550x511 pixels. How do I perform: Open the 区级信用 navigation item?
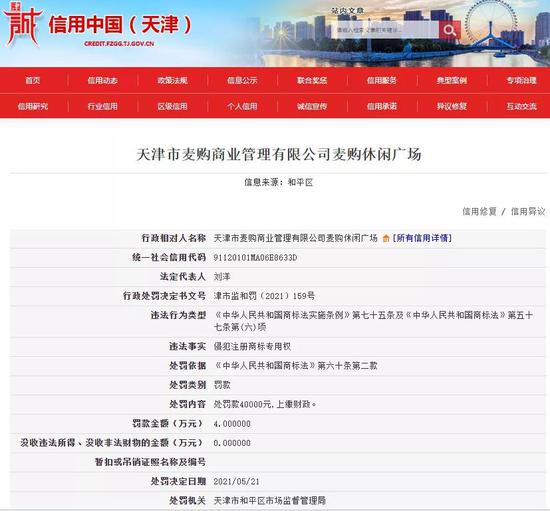pyautogui.click(x=172, y=106)
